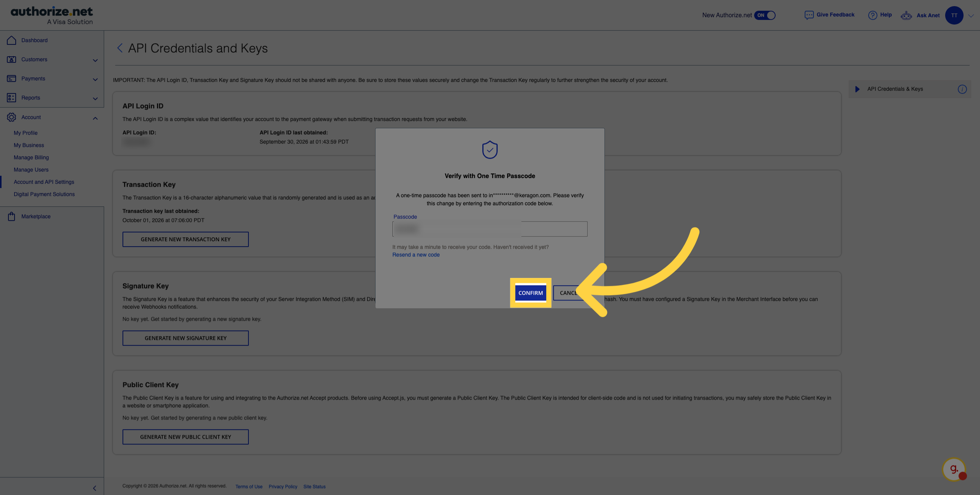Click the Payments card icon
Viewport: 980px width, 495px height.
pos(11,78)
